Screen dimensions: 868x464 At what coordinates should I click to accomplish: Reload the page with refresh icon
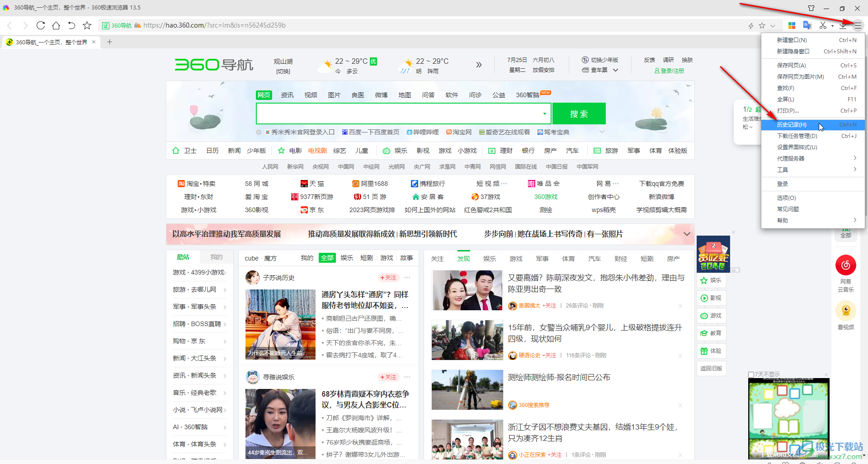coord(41,25)
